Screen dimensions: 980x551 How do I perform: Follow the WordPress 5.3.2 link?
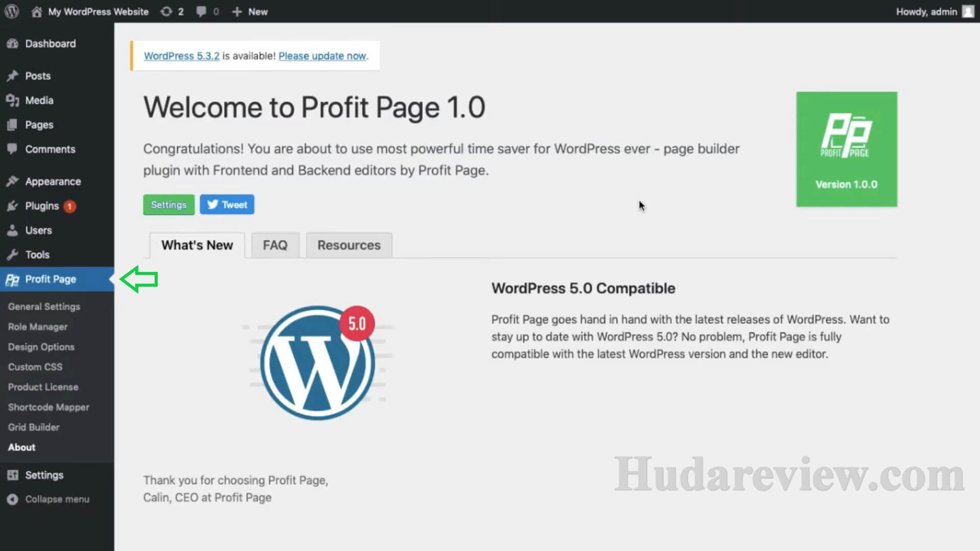click(x=182, y=56)
